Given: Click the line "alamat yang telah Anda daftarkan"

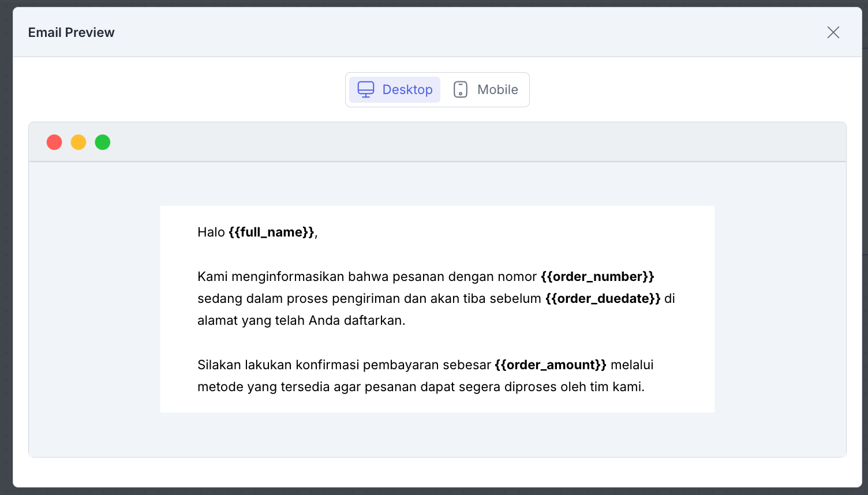Looking at the screenshot, I should 301,320.
